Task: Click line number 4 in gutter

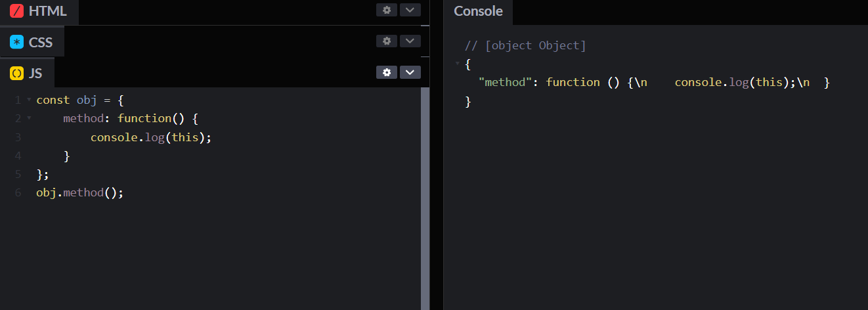Action: point(18,156)
